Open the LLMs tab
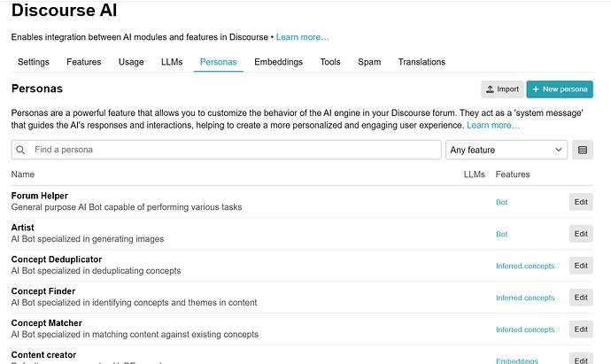Screen dimensions: 611x364 (172, 62)
